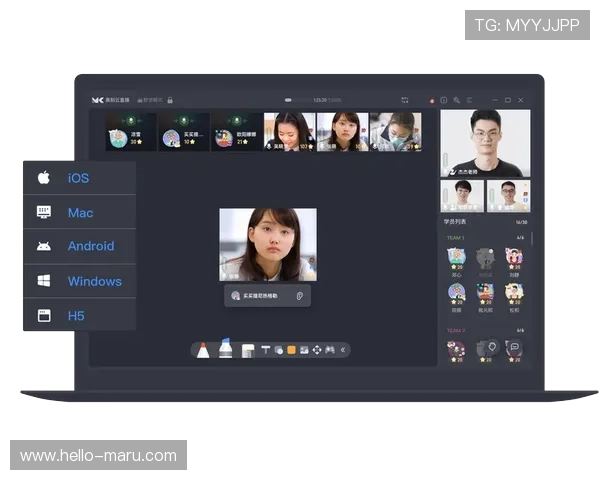Click the H5 browser window icon
The image size is (600, 480).
(44, 315)
